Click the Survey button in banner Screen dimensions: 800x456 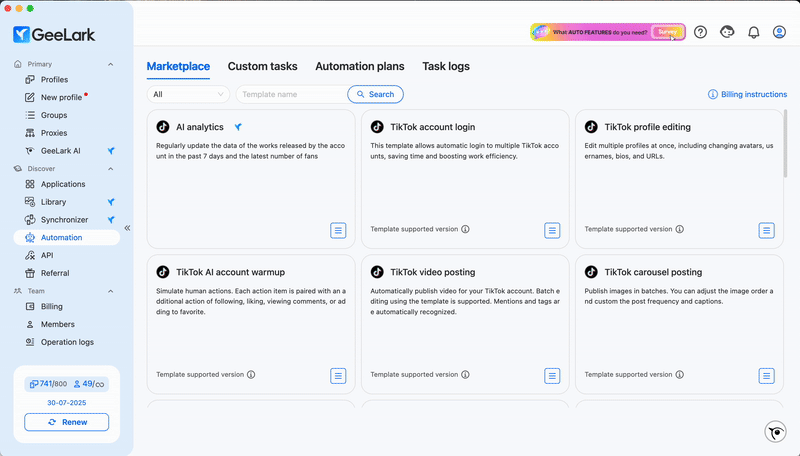[667, 32]
